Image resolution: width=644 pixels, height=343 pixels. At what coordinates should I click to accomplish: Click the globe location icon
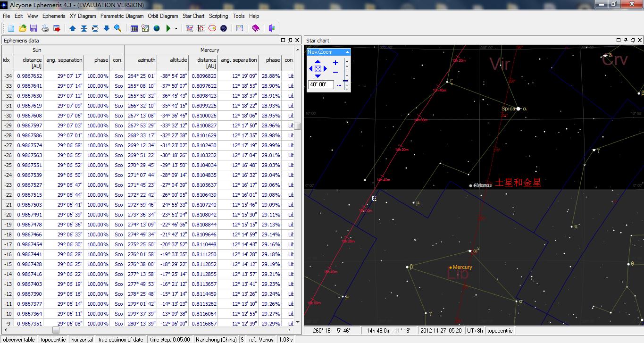pyautogui.click(x=157, y=28)
